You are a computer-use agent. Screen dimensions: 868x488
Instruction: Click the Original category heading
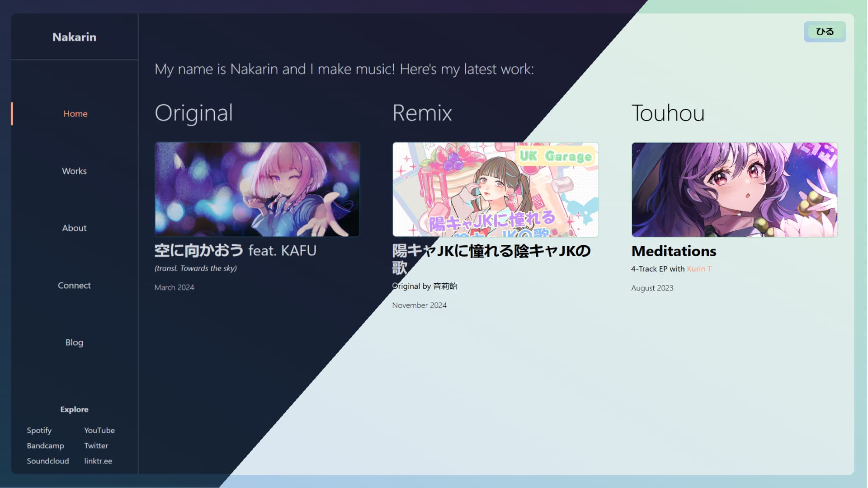coord(194,113)
